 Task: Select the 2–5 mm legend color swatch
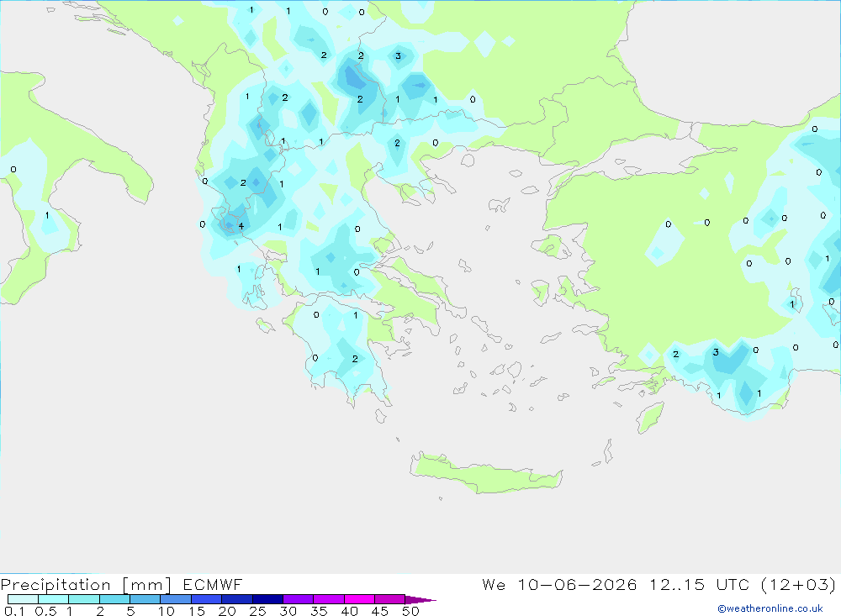pos(114,599)
